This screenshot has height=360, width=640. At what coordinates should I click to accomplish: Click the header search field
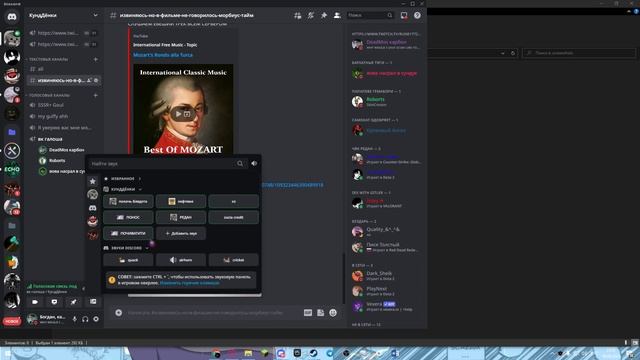tap(370, 16)
